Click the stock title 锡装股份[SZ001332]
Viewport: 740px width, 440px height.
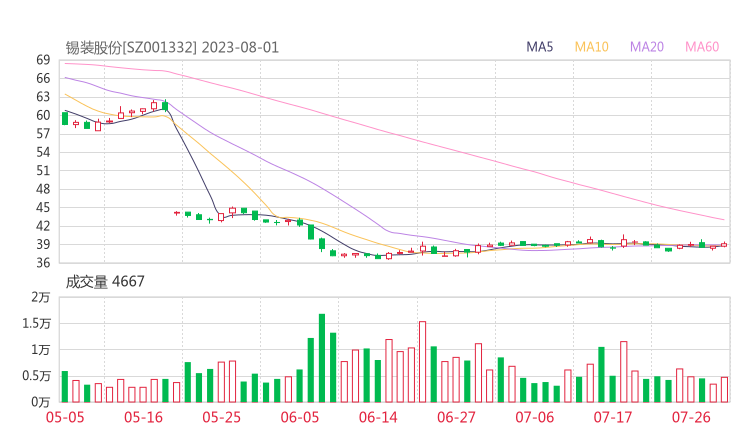131,48
